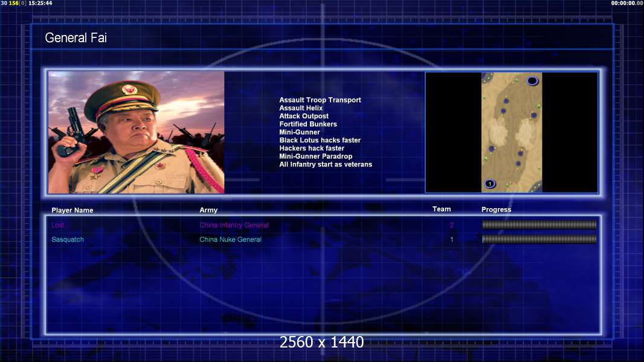Viewport: 644px width, 362px height.
Task: Click 'Black Lotus hacks faster' text
Action: (x=320, y=140)
